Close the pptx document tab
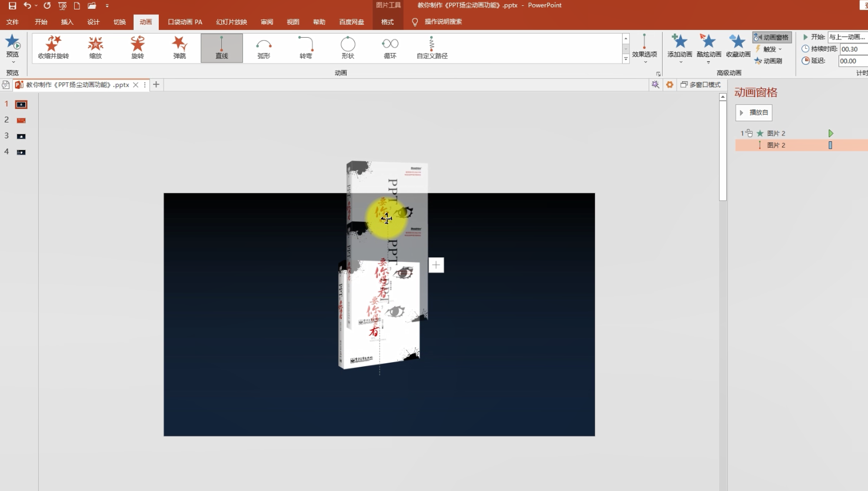The height and width of the screenshot is (491, 868). click(136, 85)
